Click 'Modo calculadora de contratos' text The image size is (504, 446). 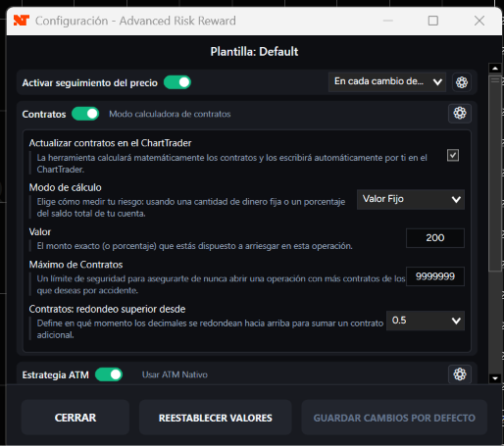pos(170,114)
